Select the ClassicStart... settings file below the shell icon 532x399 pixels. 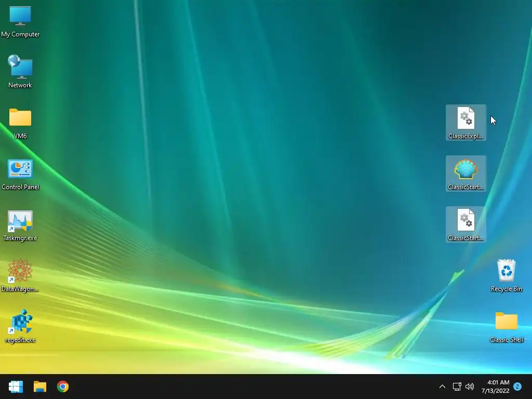tap(466, 224)
